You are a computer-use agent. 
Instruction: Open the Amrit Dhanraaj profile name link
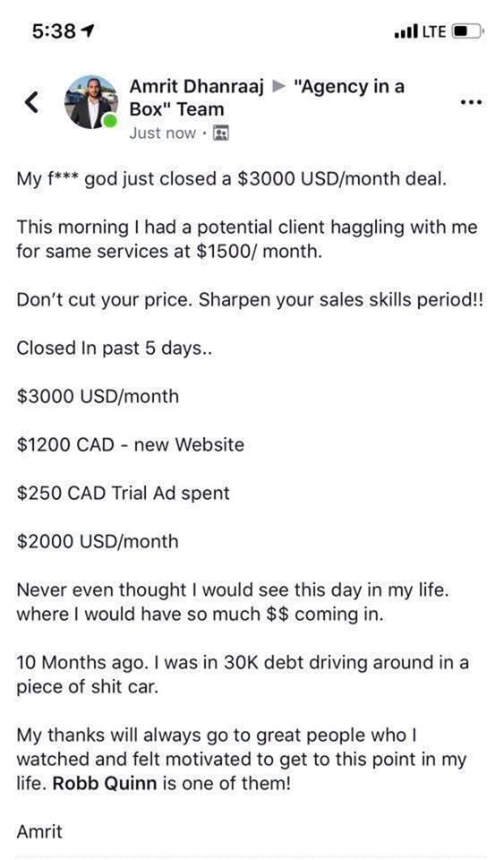[x=197, y=87]
